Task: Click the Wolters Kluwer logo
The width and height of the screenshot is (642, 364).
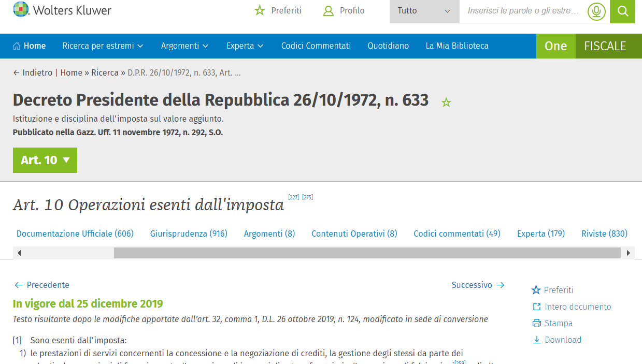Action: click(x=62, y=10)
